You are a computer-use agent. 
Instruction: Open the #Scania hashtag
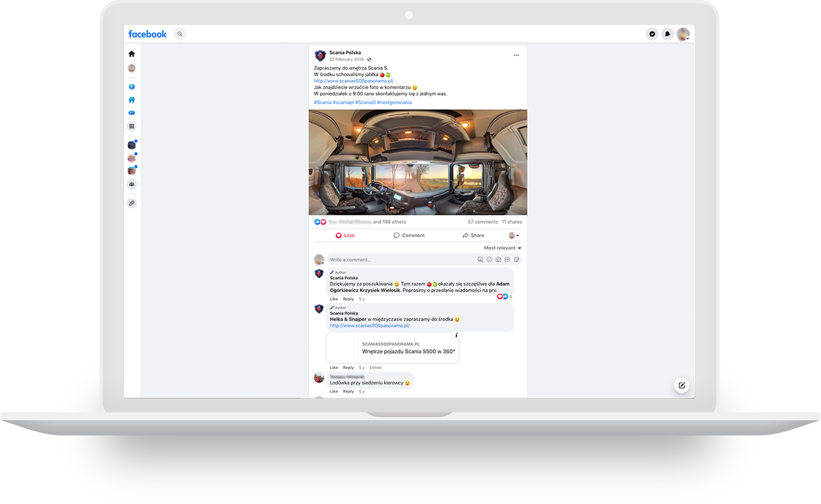coord(323,102)
